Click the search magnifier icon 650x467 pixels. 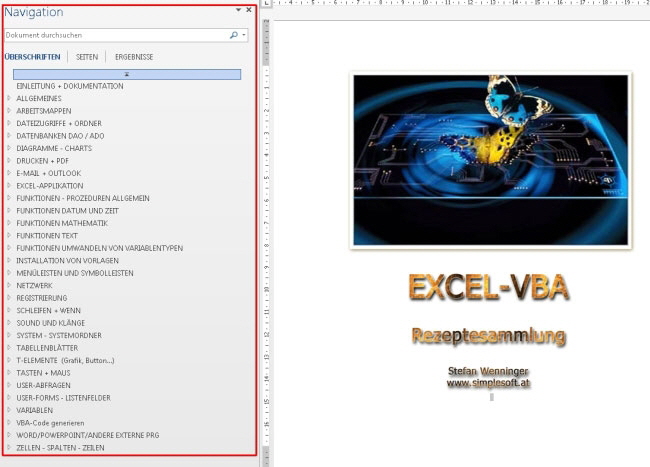[234, 35]
